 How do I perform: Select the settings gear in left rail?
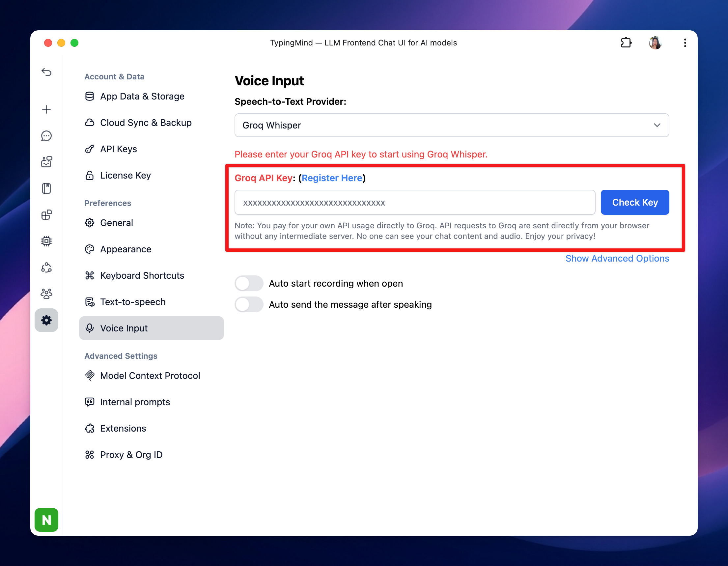tap(46, 320)
